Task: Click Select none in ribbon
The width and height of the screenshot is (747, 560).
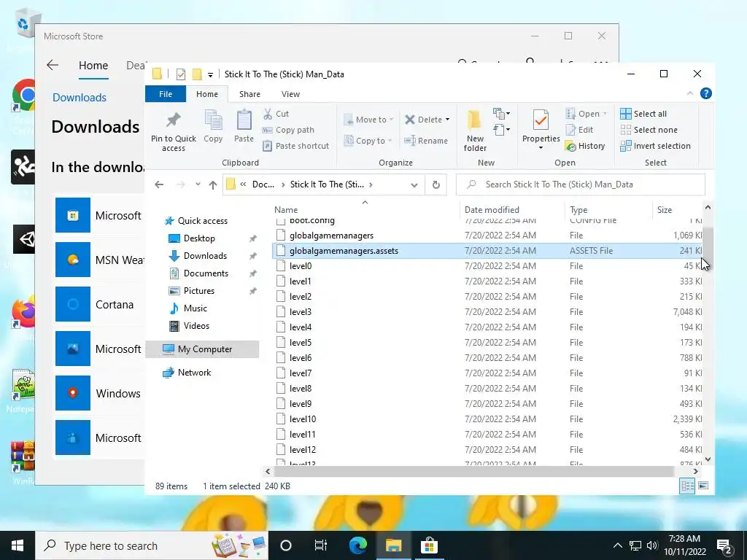Action: [649, 130]
